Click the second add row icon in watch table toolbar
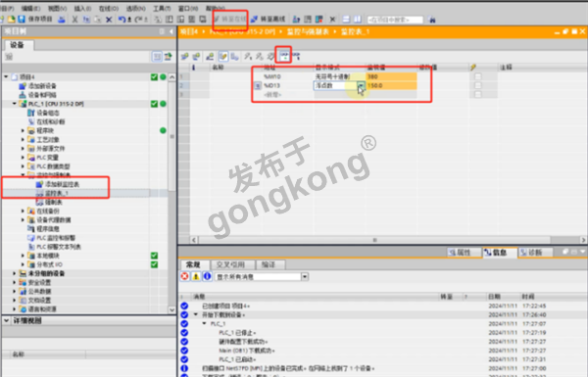 click(196, 57)
